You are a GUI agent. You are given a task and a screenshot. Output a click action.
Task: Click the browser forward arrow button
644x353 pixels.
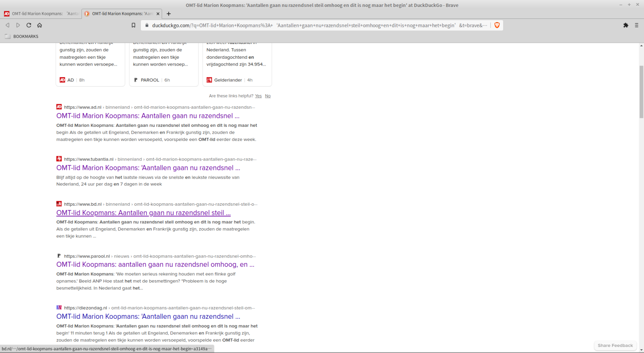(x=18, y=25)
